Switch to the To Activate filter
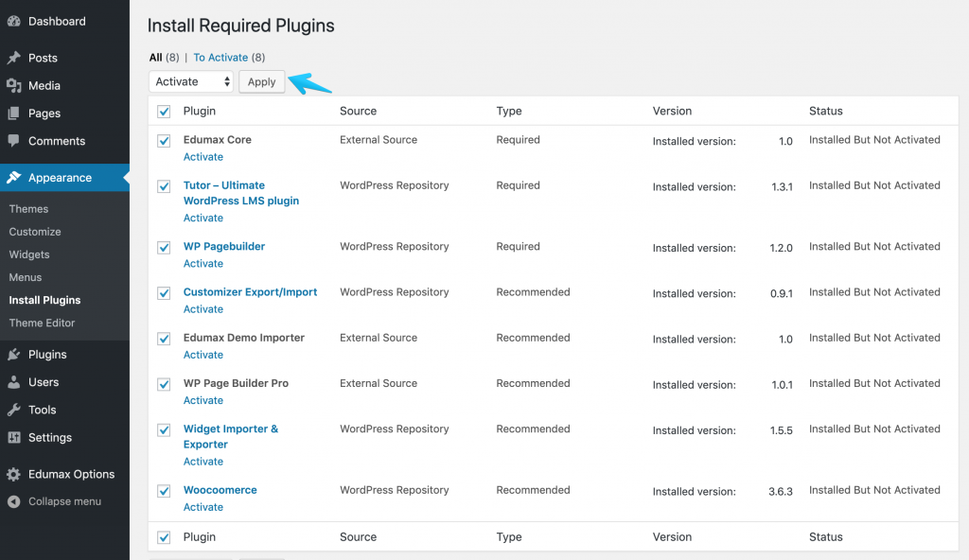 tap(220, 58)
